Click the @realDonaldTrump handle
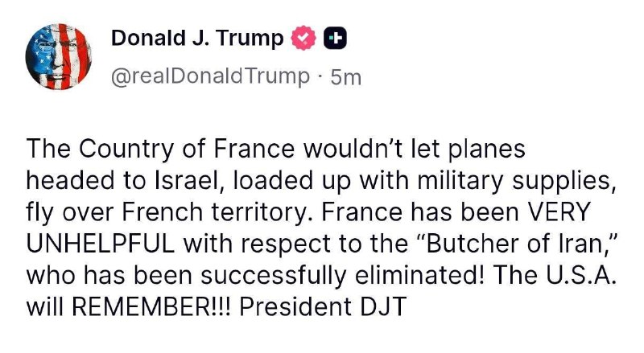 [x=209, y=76]
